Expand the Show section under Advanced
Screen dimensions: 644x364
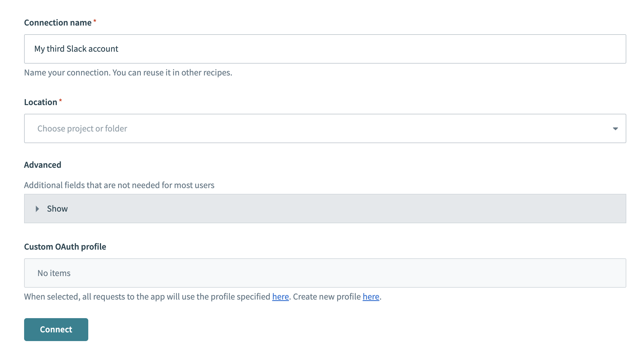[57, 209]
